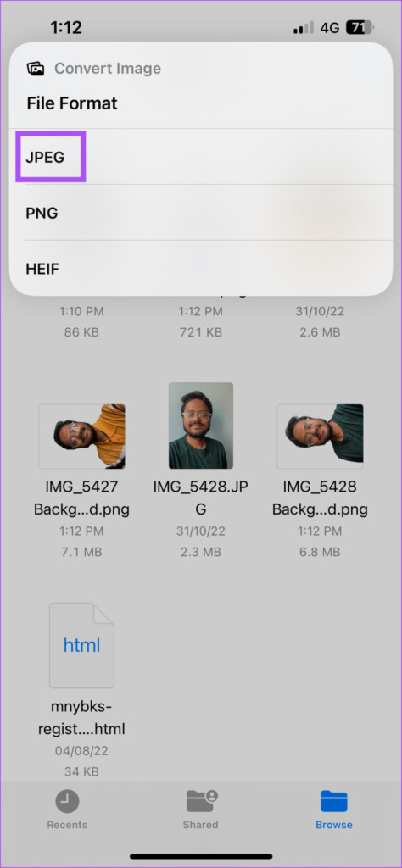Go to the Browse tab
This screenshot has width=402, height=868.
click(x=334, y=810)
